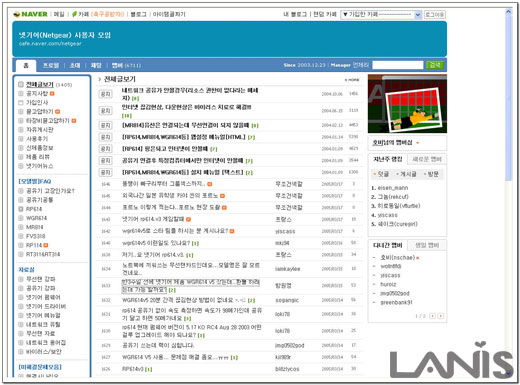
Task: Click the next page arrow in 다녀간 멤버 box
Action: [441, 316]
